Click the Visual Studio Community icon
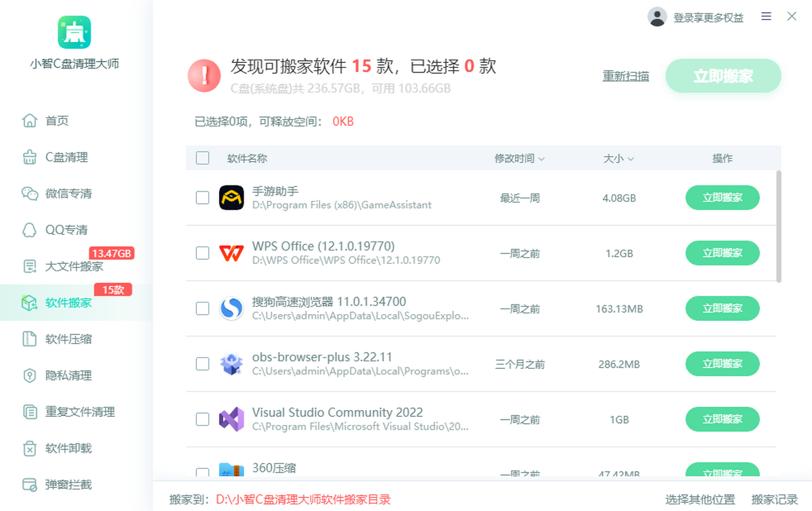 click(x=231, y=420)
